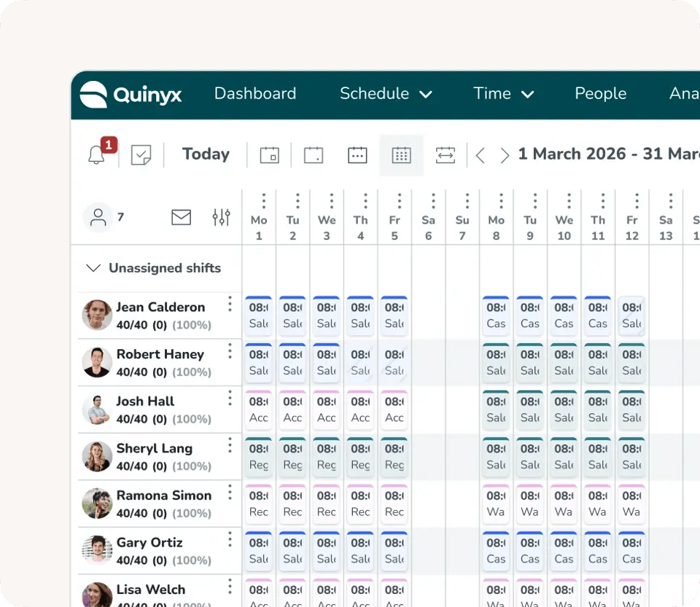The height and width of the screenshot is (607, 700).
Task: Collapse the Unassigned shifts section
Action: click(93, 267)
